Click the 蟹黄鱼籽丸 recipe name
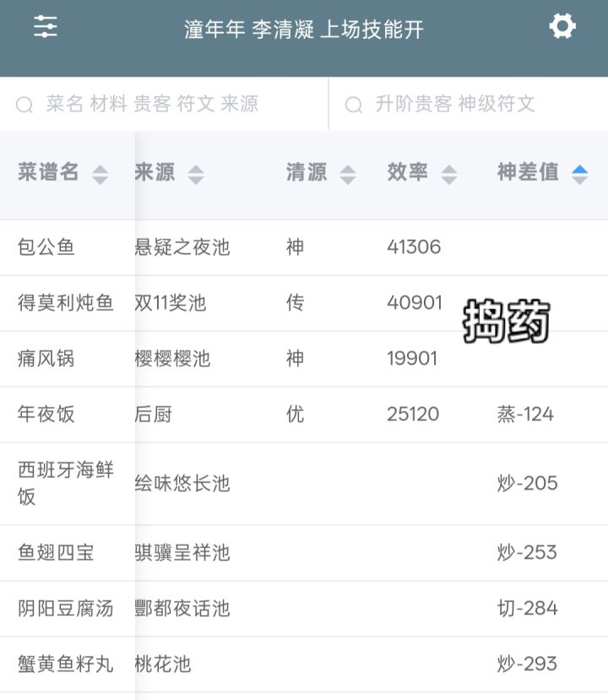This screenshot has width=608, height=700. [66, 664]
